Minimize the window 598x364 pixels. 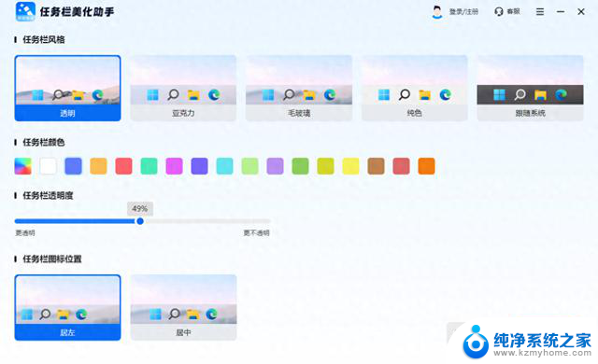pyautogui.click(x=561, y=12)
